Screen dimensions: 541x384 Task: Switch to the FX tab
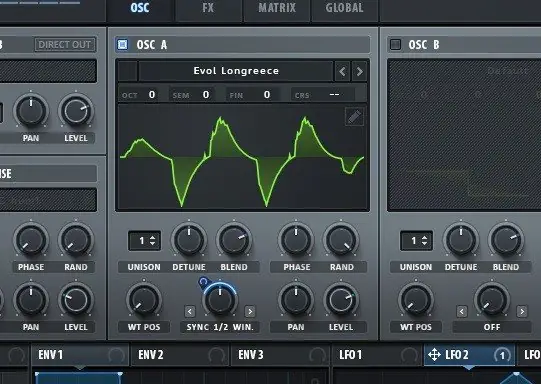coord(208,8)
